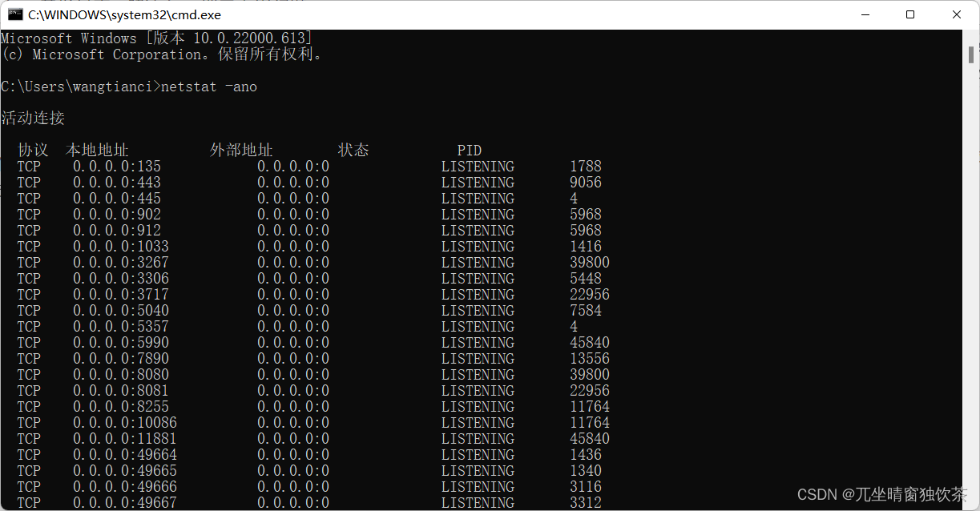Image resolution: width=980 pixels, height=511 pixels.
Task: Click the PID value 1416
Action: [586, 247]
